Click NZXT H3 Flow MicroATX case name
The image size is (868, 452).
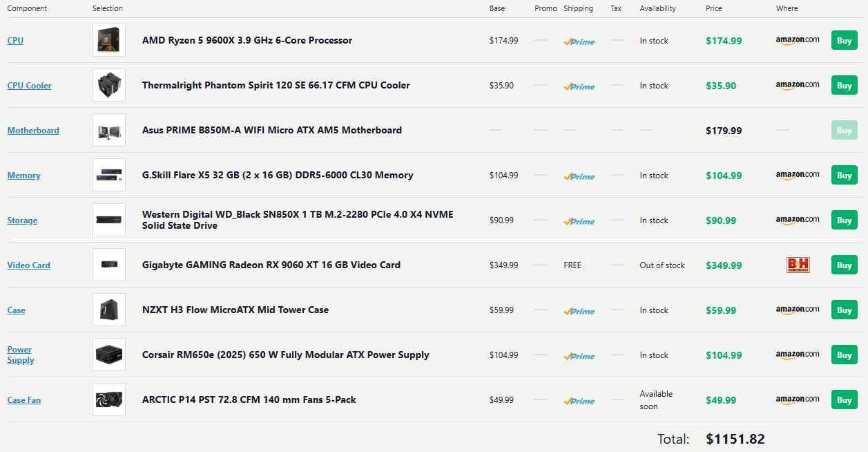point(235,310)
